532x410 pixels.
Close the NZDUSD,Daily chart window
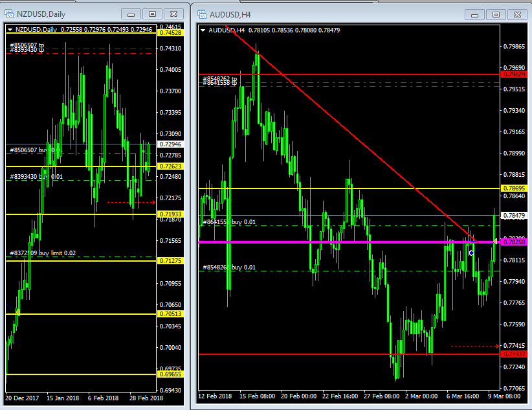tap(173, 14)
